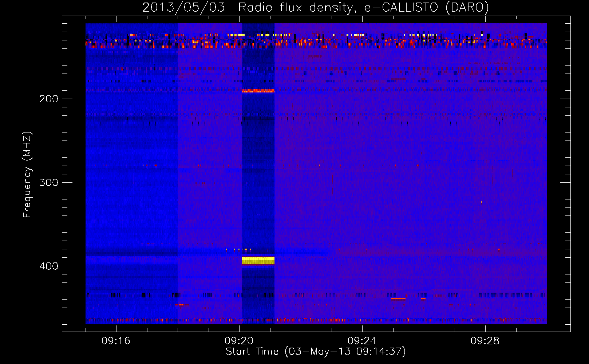Viewport: 589px width, 364px height.
Task: Click the red-orange band just above 200 MHz
Action: [x=258, y=91]
